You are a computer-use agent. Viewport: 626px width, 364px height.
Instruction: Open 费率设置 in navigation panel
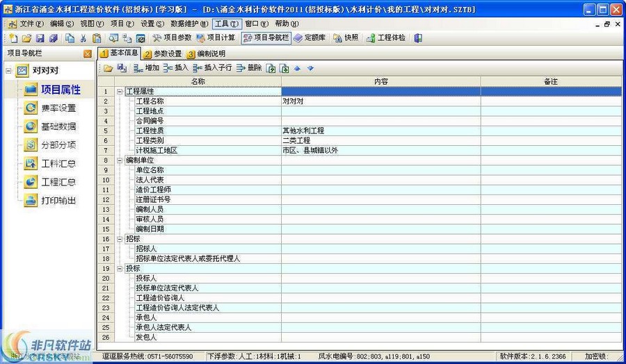coord(49,108)
